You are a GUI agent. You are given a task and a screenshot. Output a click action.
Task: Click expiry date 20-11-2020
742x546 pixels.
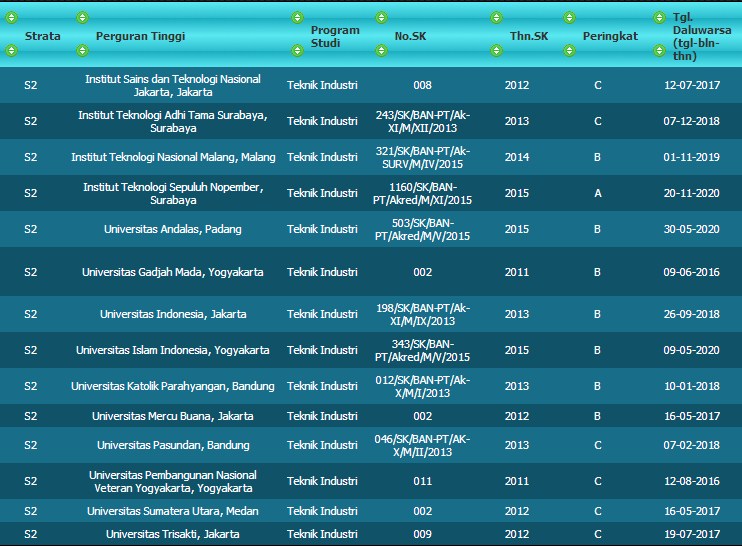click(x=691, y=193)
